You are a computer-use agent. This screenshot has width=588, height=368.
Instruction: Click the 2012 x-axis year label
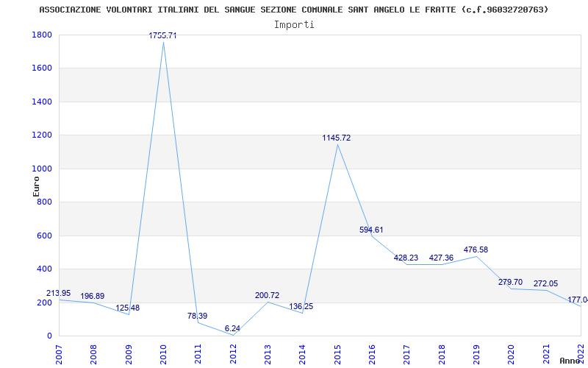(x=233, y=354)
